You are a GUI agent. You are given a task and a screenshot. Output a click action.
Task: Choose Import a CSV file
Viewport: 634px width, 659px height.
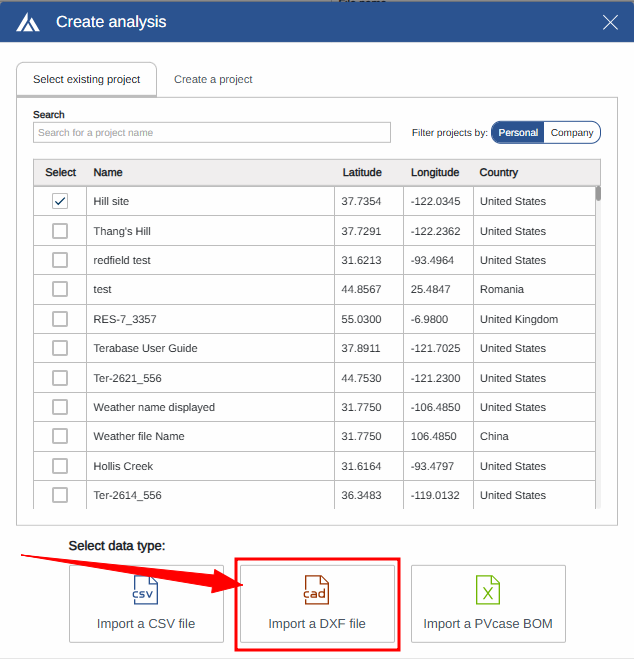(x=146, y=604)
